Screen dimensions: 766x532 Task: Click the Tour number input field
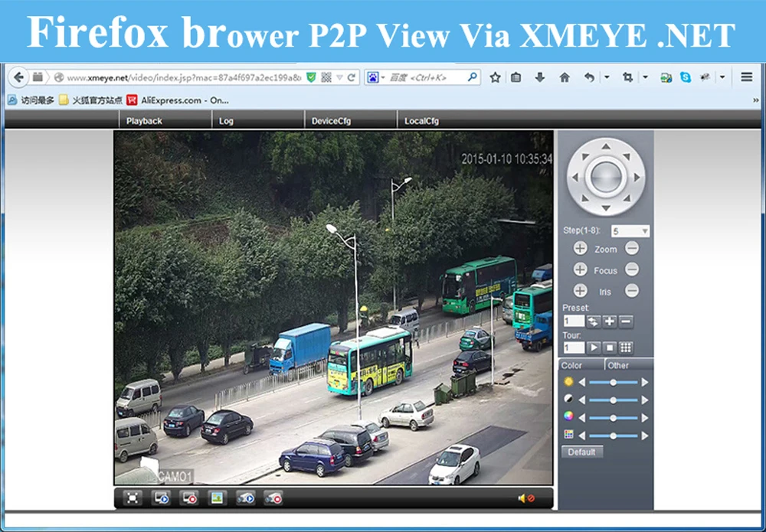point(574,348)
